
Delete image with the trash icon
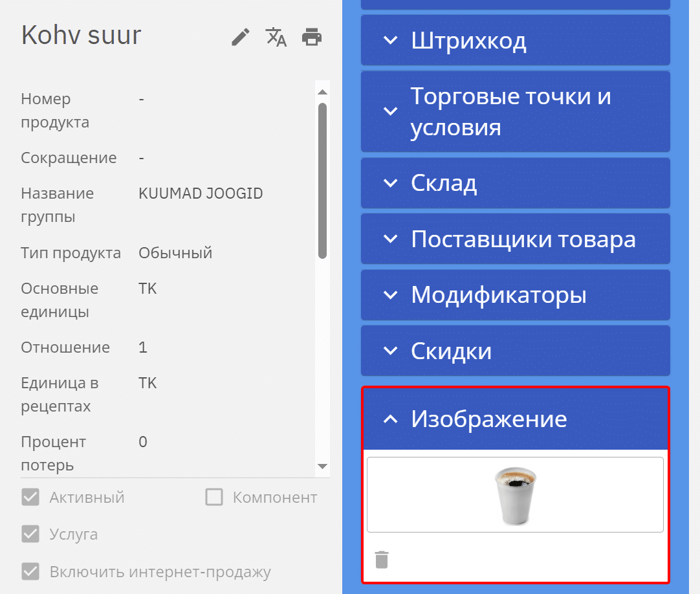pyautogui.click(x=382, y=559)
